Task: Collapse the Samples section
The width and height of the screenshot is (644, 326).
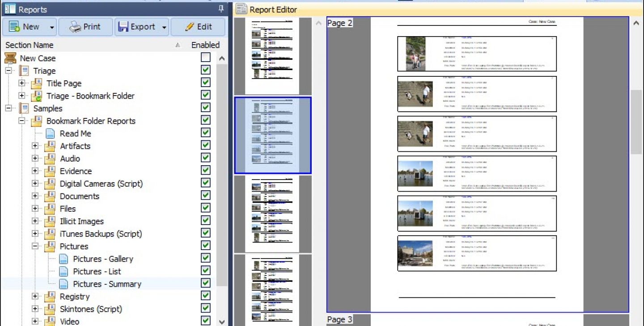Action: coord(8,108)
